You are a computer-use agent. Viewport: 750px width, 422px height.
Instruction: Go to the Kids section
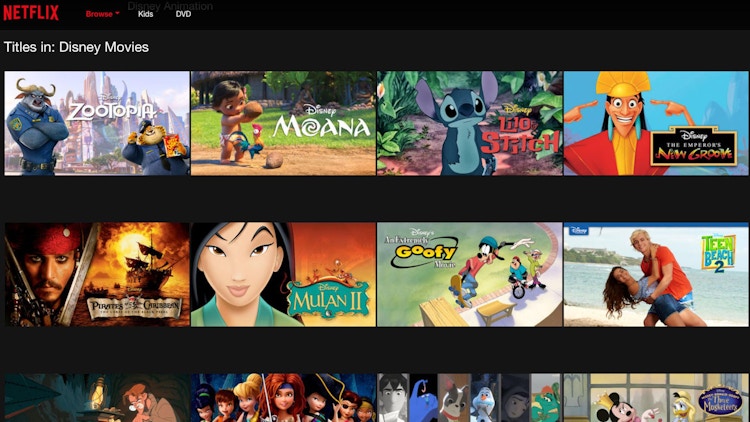tap(145, 14)
